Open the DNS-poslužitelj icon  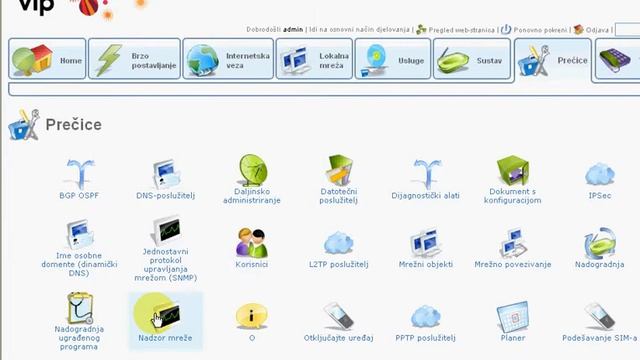(x=166, y=174)
